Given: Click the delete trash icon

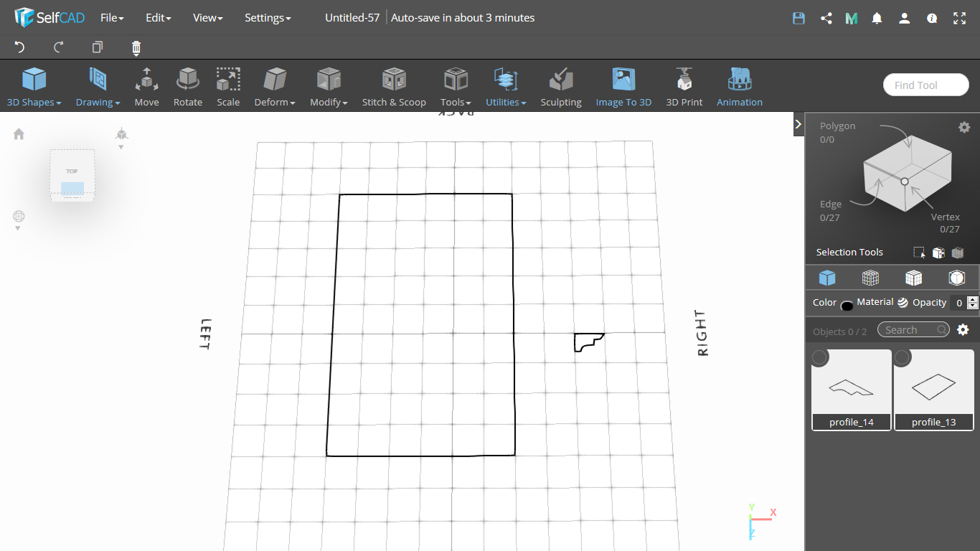Looking at the screenshot, I should click(x=136, y=48).
